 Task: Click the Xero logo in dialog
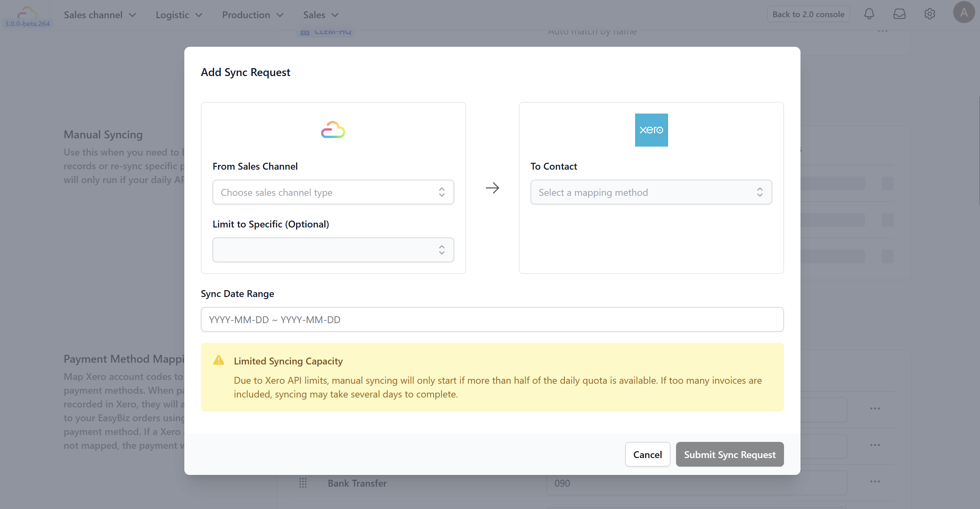[651, 130]
